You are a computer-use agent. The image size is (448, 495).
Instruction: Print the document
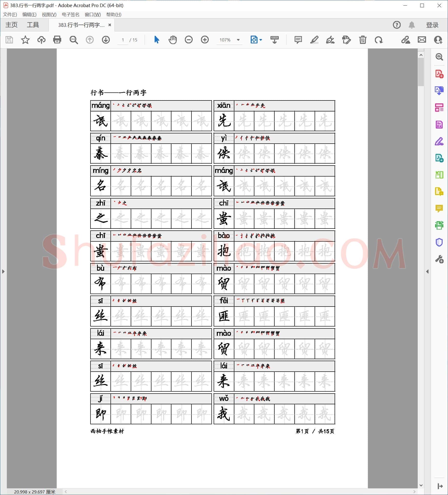(x=57, y=40)
